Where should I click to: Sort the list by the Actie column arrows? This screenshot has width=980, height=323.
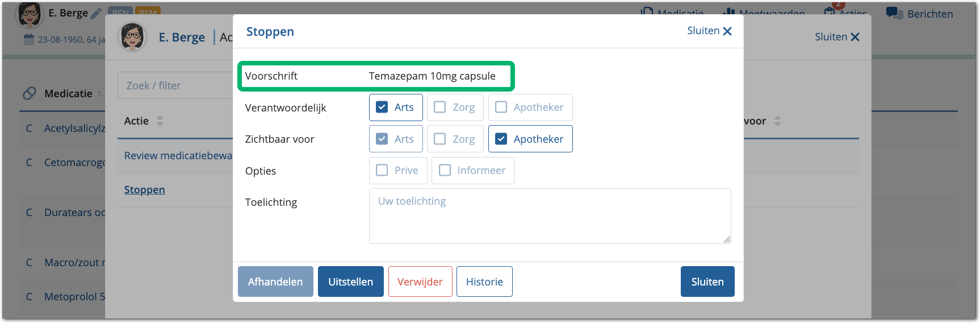click(160, 121)
